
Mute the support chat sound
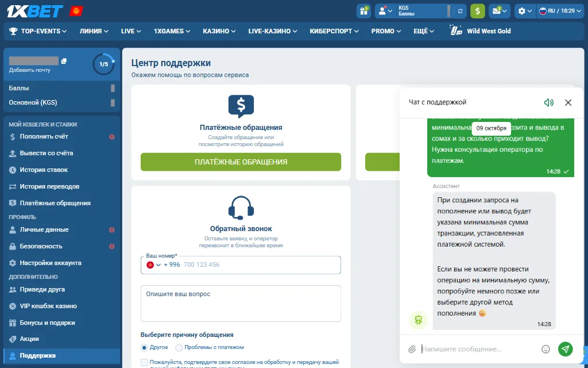548,102
